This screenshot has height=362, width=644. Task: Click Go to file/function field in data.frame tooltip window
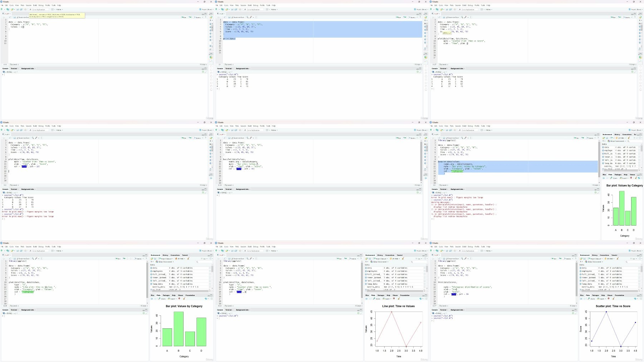[x=39, y=9]
